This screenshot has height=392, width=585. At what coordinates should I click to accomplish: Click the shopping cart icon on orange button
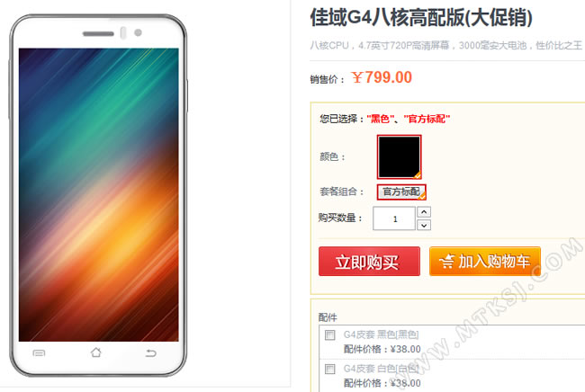(x=446, y=262)
